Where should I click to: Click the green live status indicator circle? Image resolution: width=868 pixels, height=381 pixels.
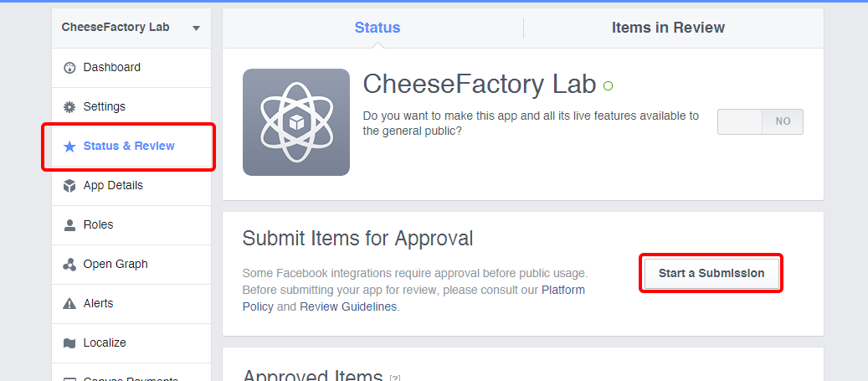click(x=608, y=86)
